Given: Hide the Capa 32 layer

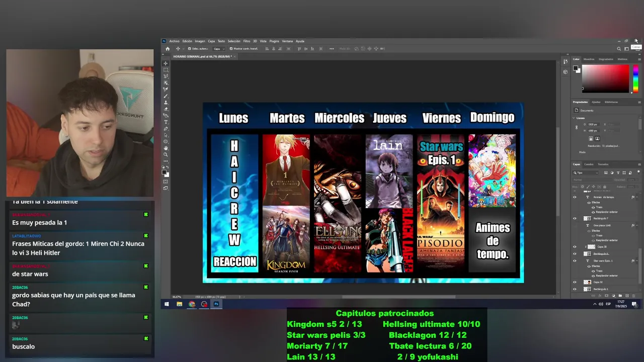Looking at the screenshot, I should pos(575,282).
